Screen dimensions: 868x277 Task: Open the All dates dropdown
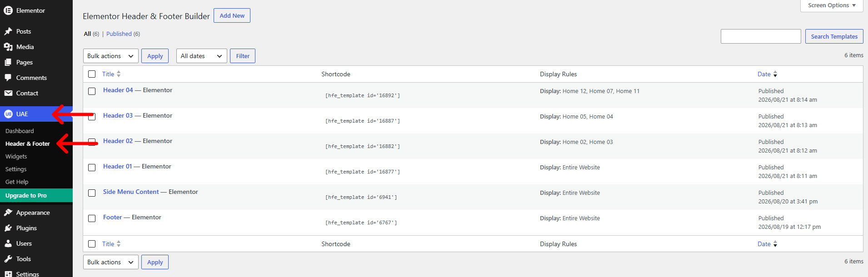202,56
